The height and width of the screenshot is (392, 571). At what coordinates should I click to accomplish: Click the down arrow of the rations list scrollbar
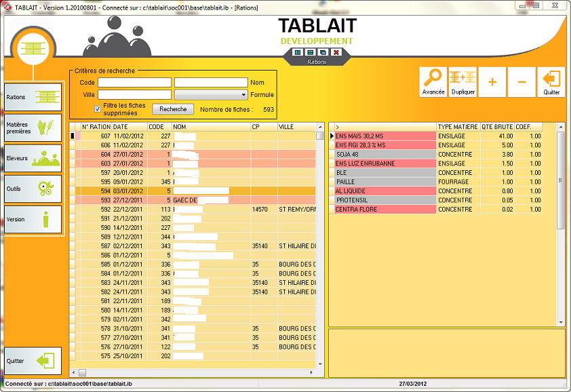coord(320,364)
